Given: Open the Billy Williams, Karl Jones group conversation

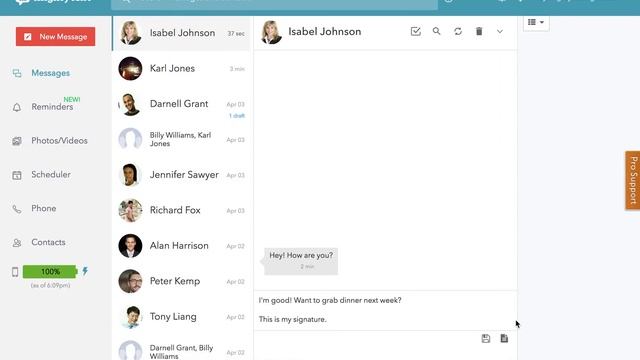Looking at the screenshot, I should 181,140.
